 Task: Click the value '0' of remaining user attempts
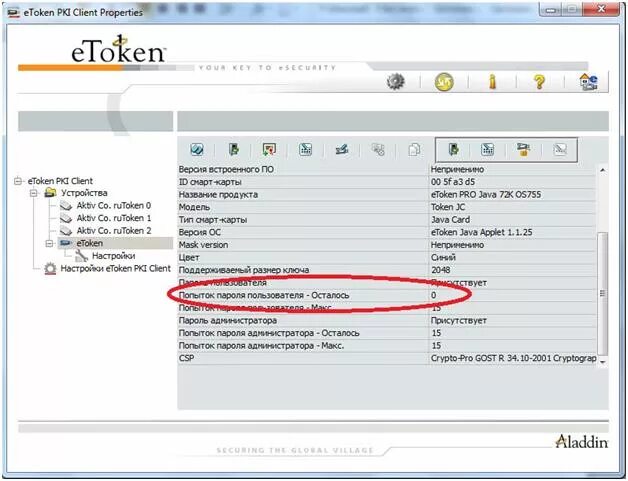coord(433,295)
